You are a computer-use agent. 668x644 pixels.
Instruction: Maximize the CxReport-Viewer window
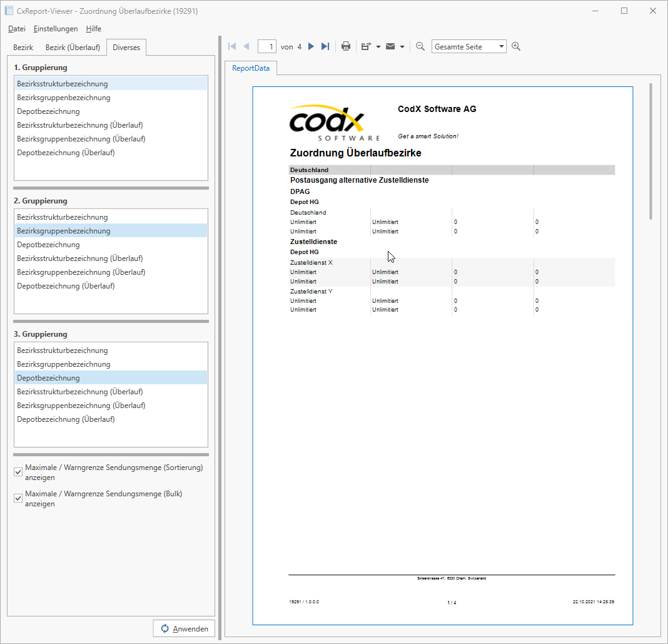[x=624, y=11]
